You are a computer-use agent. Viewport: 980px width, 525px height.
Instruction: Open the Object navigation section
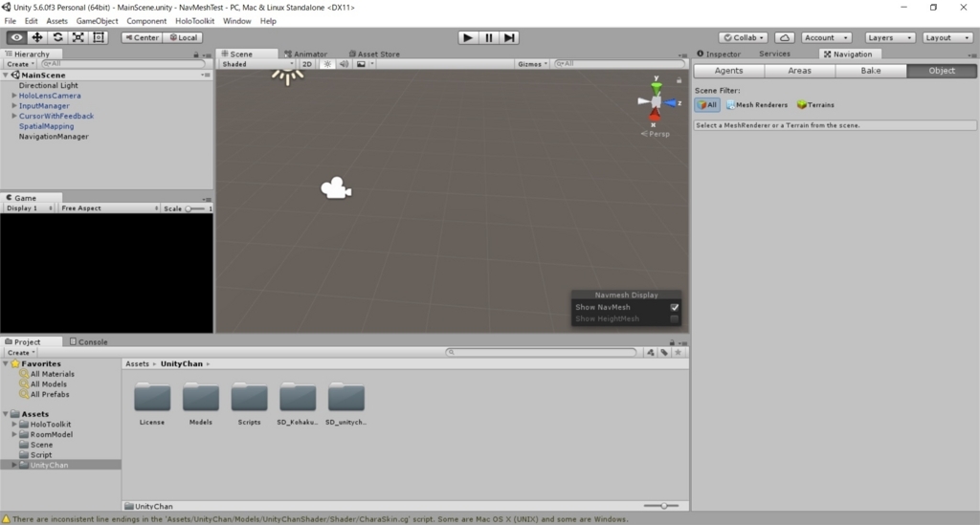(x=942, y=71)
